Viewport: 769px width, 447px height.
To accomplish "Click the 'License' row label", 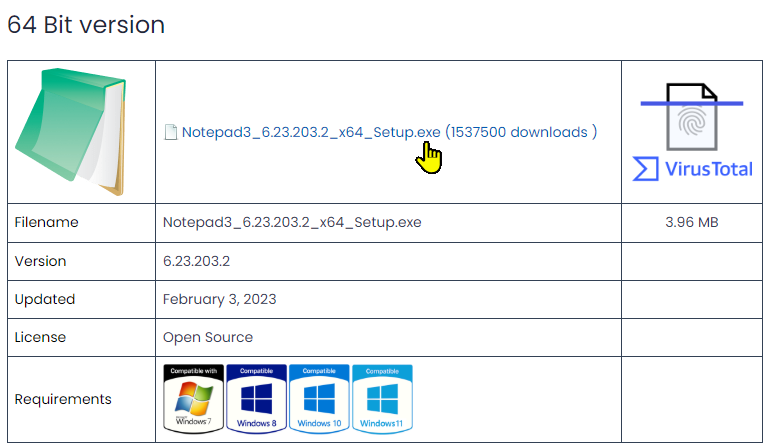I will 40,338.
